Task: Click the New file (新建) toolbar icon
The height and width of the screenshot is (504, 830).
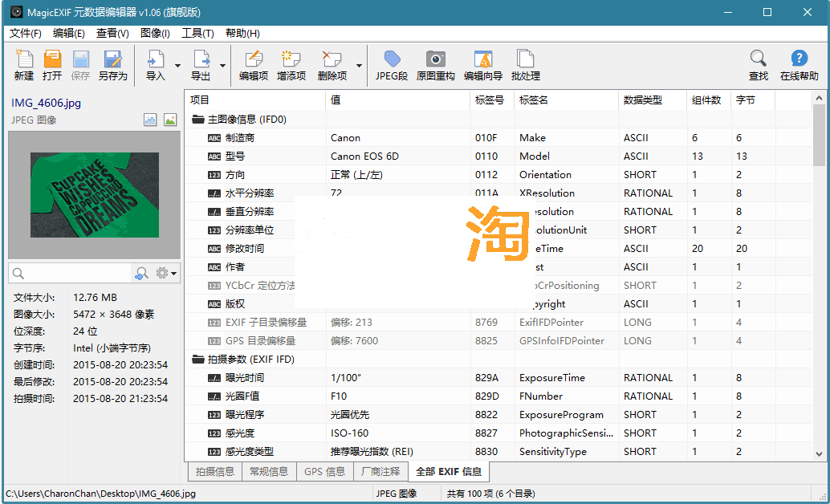Action: click(x=24, y=65)
